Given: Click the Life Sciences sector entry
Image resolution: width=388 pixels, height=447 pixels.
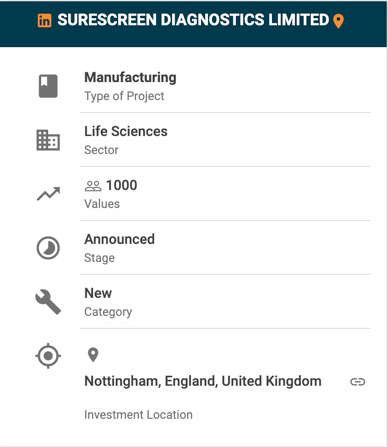Looking at the screenshot, I should click(126, 131).
